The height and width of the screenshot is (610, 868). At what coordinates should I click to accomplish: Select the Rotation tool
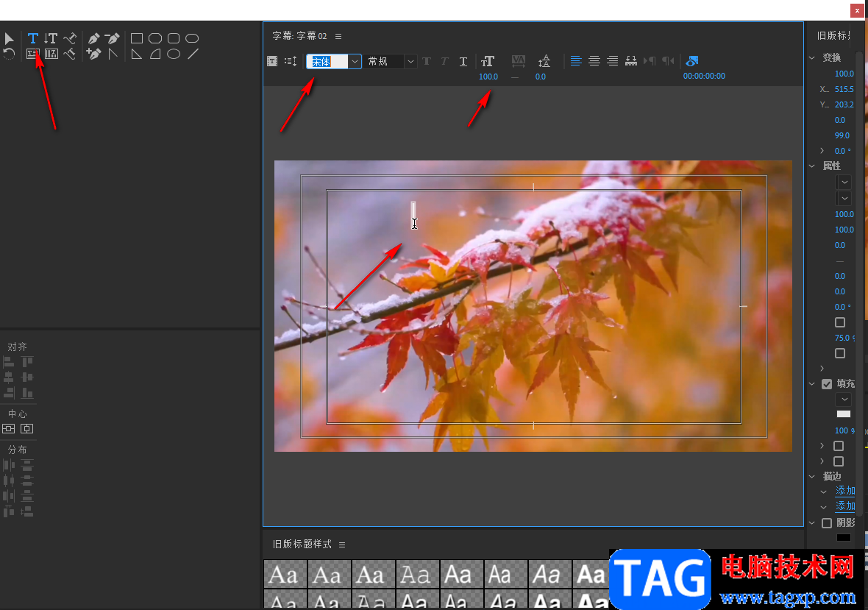pyautogui.click(x=9, y=54)
